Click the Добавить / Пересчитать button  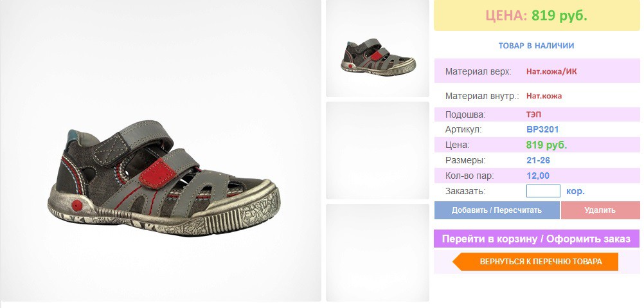coord(497,210)
